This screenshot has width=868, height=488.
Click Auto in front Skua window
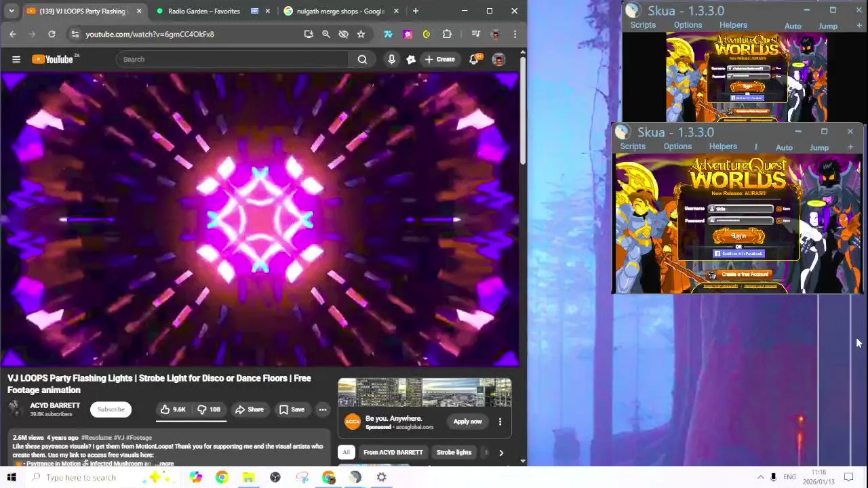coord(784,148)
